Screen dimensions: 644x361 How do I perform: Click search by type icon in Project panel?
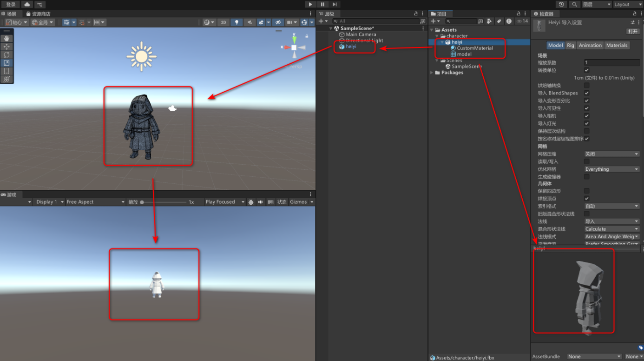tap(490, 21)
